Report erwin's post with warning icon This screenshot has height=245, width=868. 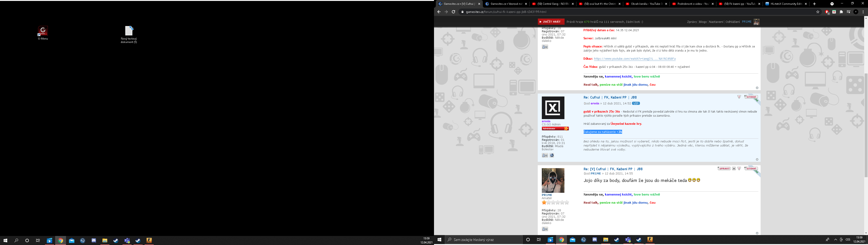(x=739, y=97)
